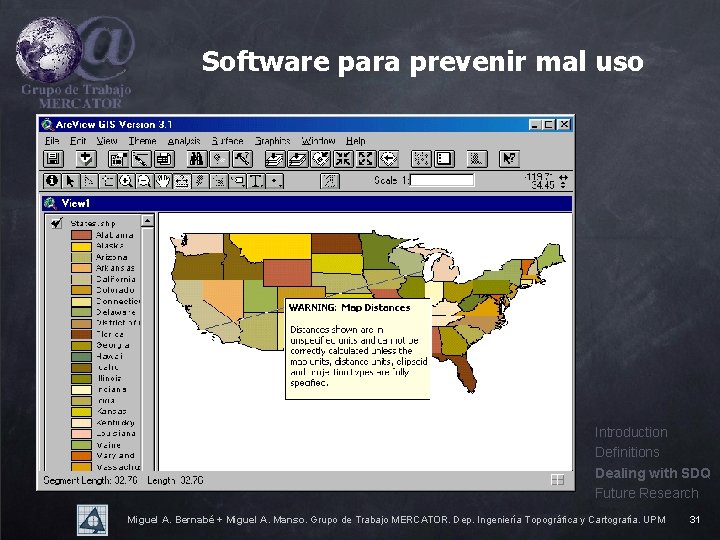The height and width of the screenshot is (540, 720).
Task: Click the Colorado legend label
Action: tap(115, 290)
